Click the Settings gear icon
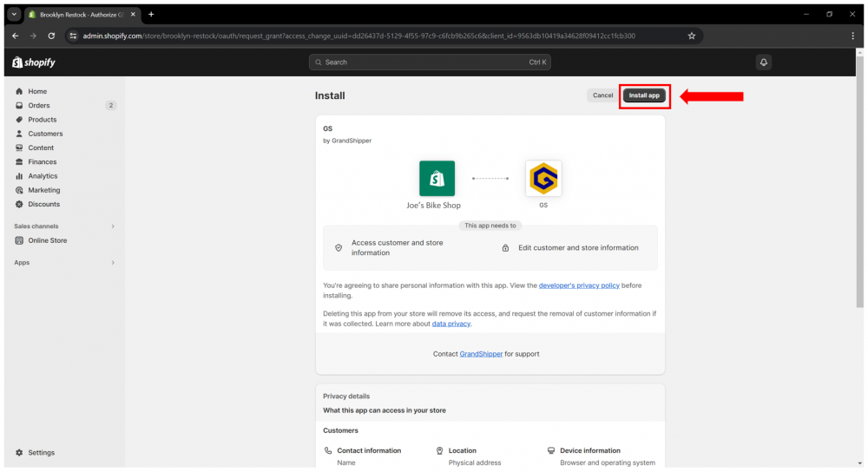The height and width of the screenshot is (472, 868). coord(19,453)
